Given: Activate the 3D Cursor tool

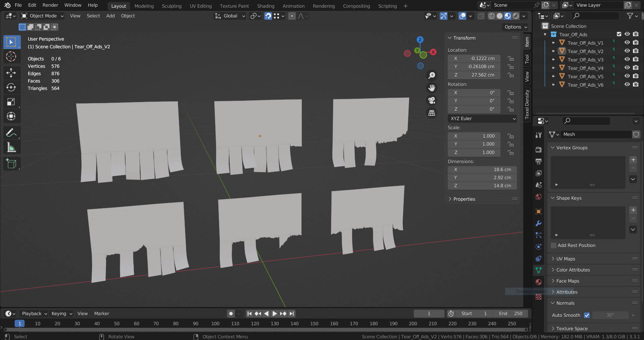Looking at the screenshot, I should tap(11, 56).
